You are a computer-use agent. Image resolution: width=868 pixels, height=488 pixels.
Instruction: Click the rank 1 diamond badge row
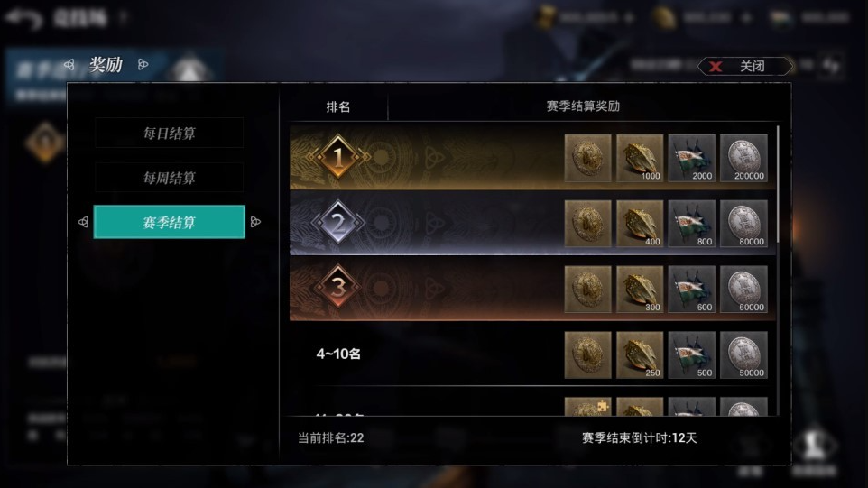coord(532,158)
